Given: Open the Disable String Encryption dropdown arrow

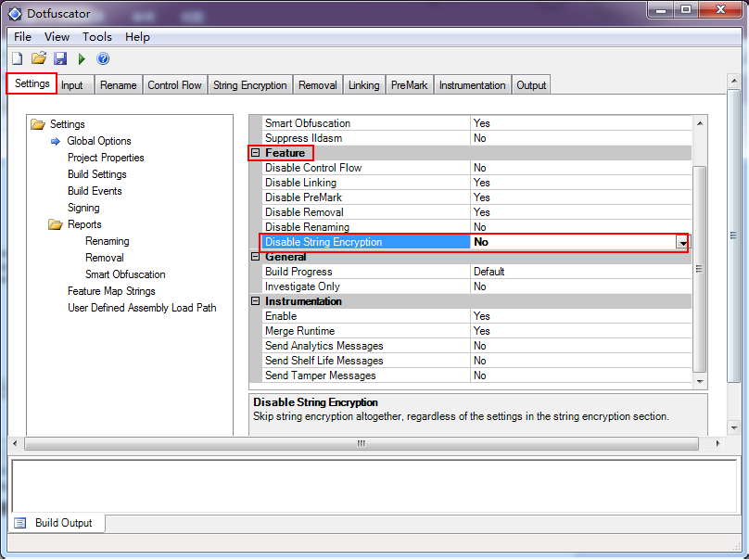Looking at the screenshot, I should pos(683,243).
